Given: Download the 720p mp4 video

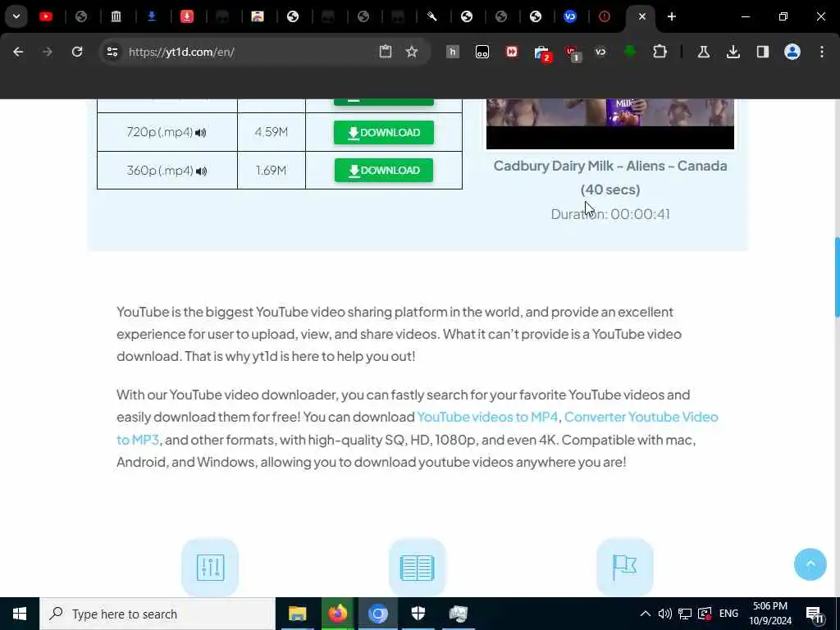Looking at the screenshot, I should point(384,132).
